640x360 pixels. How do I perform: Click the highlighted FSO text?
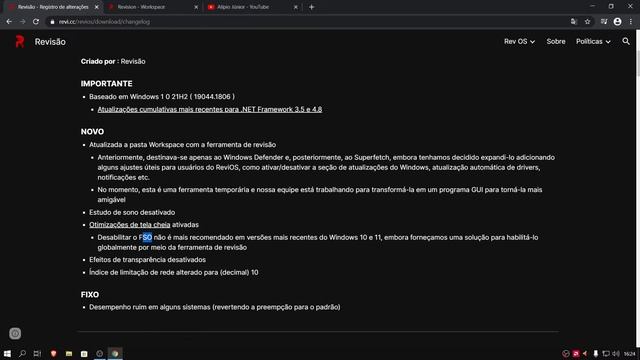coord(147,237)
